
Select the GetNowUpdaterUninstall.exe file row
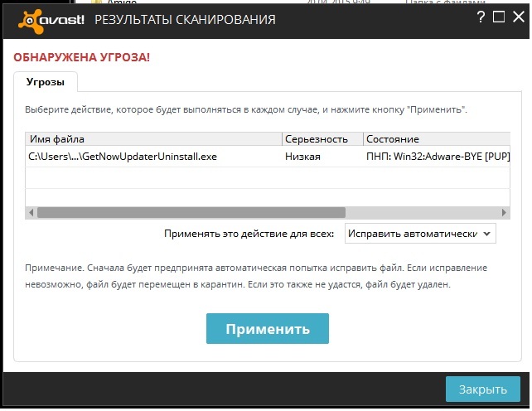(x=268, y=157)
